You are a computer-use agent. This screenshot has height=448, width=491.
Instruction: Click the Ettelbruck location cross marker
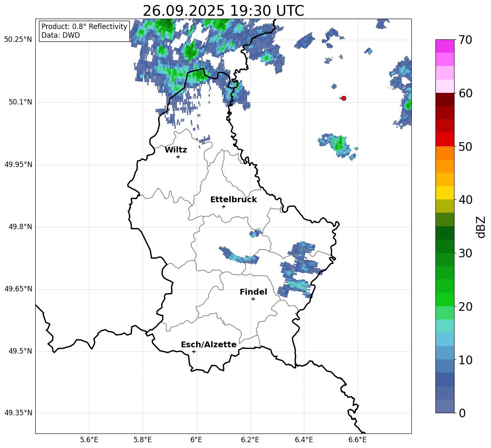(x=224, y=206)
